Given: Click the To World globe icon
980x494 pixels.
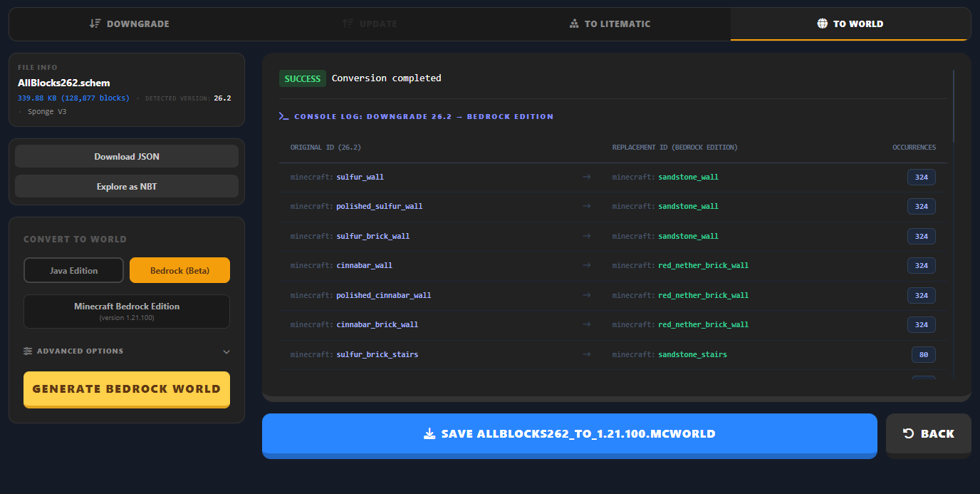Looking at the screenshot, I should (823, 24).
